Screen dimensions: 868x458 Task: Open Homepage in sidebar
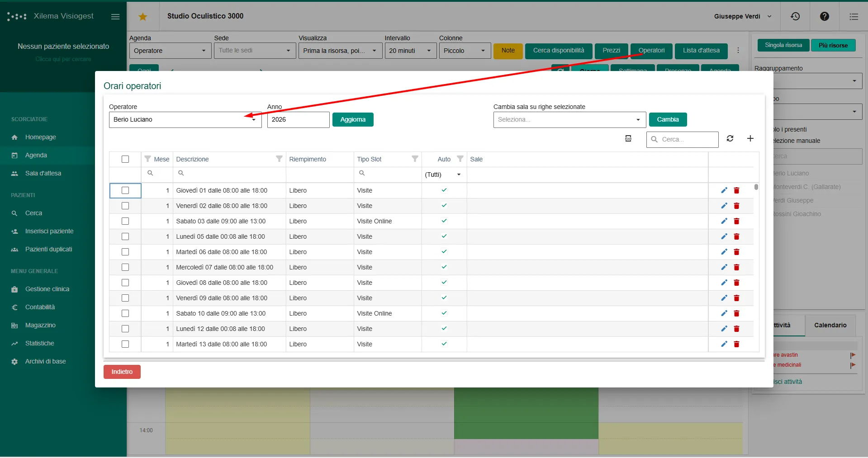click(x=41, y=137)
